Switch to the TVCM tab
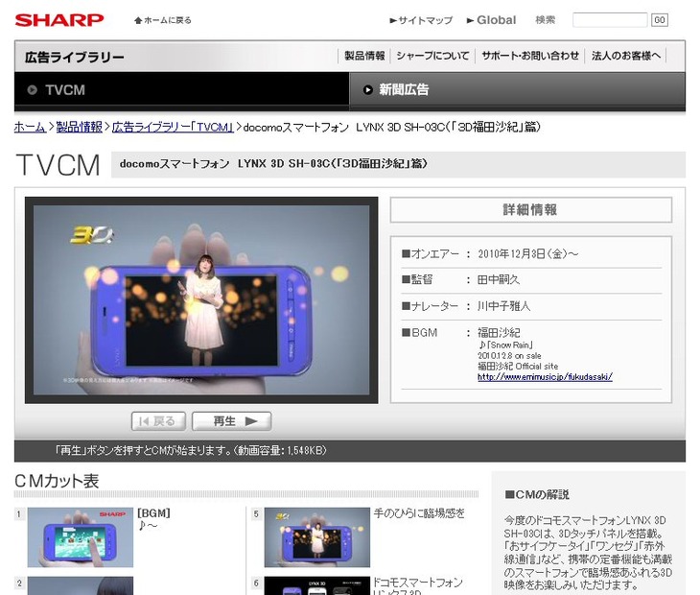 181,89
